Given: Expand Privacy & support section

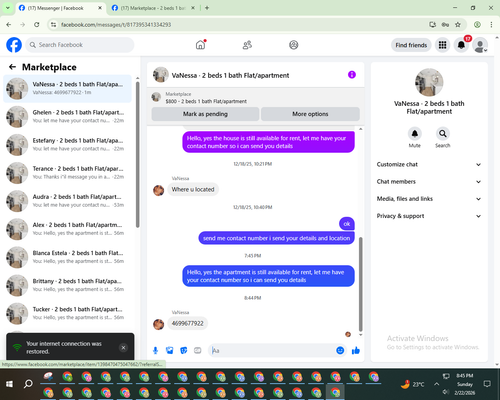Looking at the screenshot, I should (x=429, y=216).
